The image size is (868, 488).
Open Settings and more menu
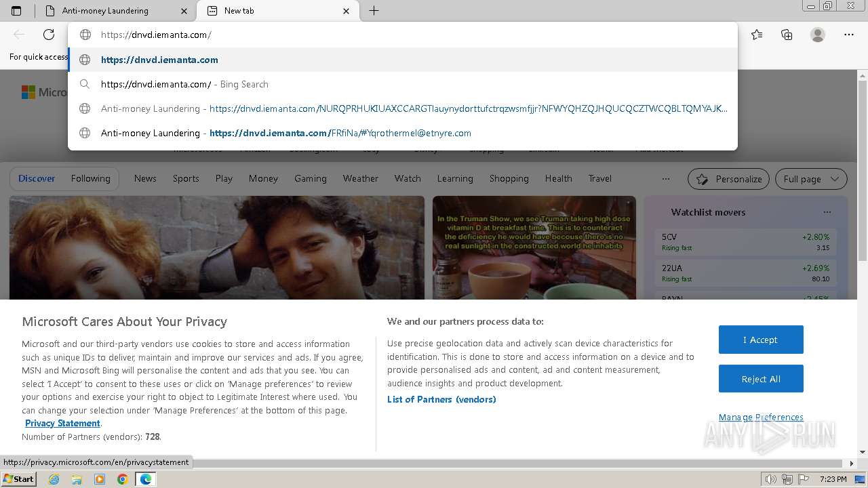[x=849, y=35]
